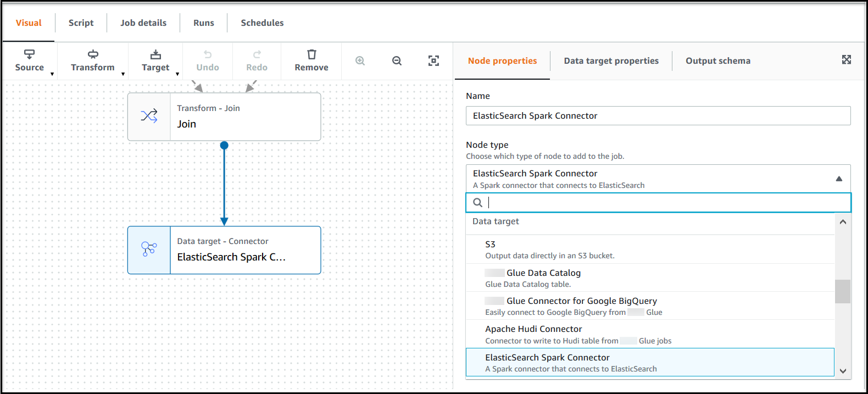
Task: Click the Remove trash icon
Action: pos(311,55)
